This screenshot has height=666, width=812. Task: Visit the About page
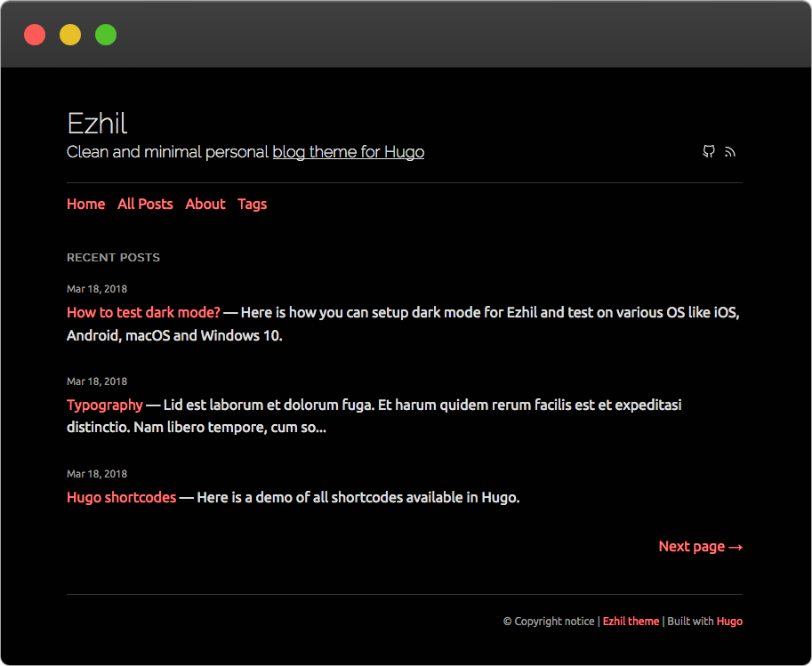click(205, 204)
